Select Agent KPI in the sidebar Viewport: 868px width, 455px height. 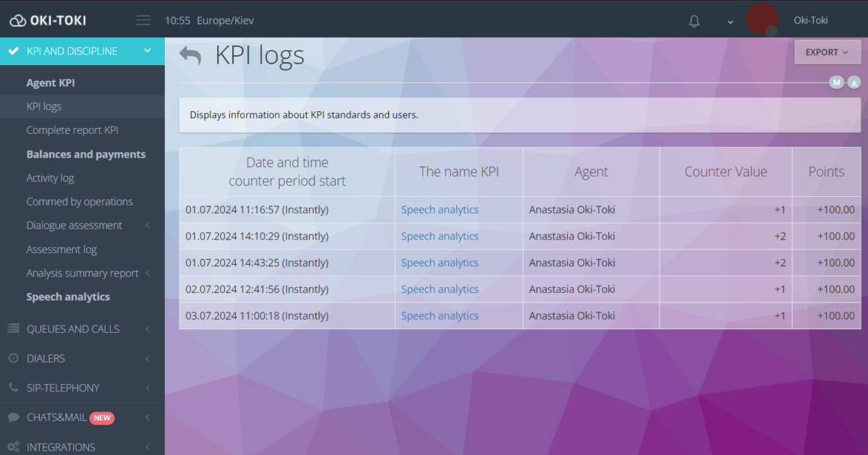coord(51,82)
